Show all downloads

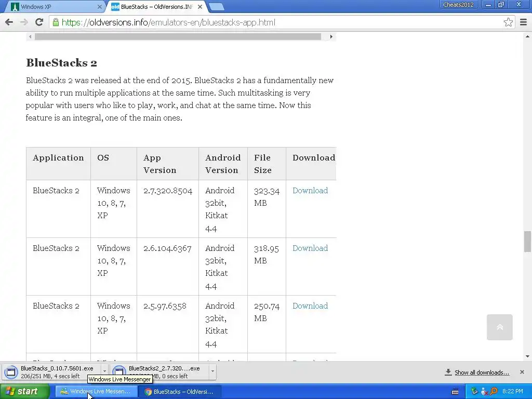pos(482,372)
